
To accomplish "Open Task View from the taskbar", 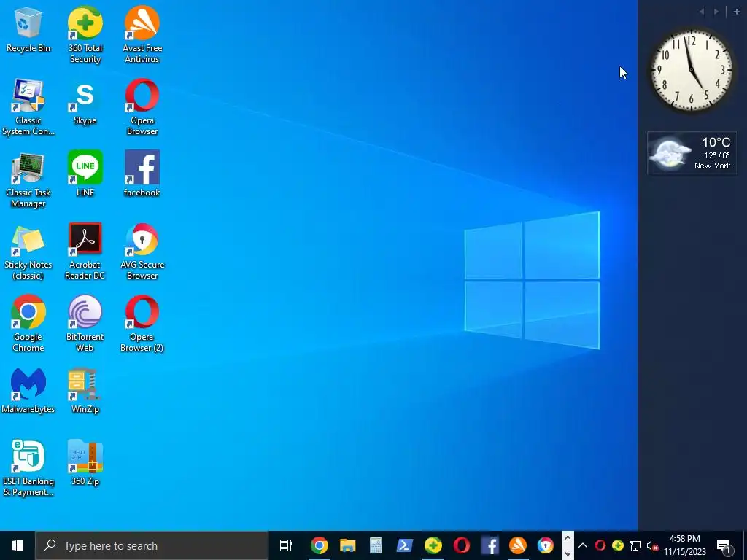I will coord(286,545).
